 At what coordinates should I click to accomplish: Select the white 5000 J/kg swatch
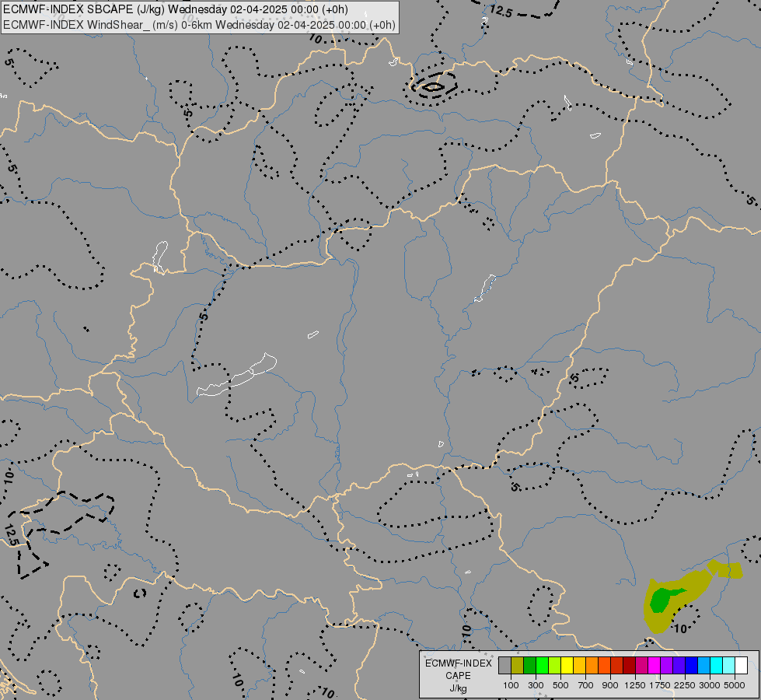coord(741,665)
